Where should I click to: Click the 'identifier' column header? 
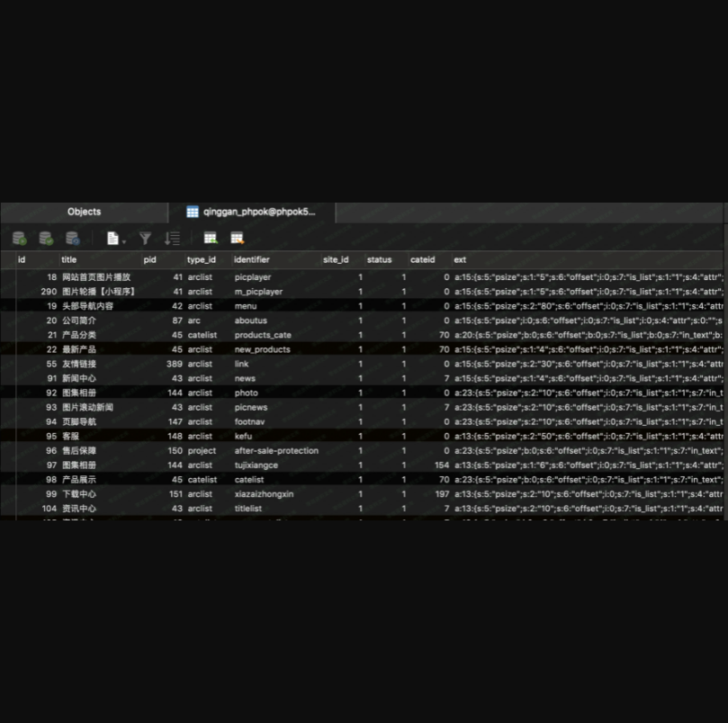(252, 260)
